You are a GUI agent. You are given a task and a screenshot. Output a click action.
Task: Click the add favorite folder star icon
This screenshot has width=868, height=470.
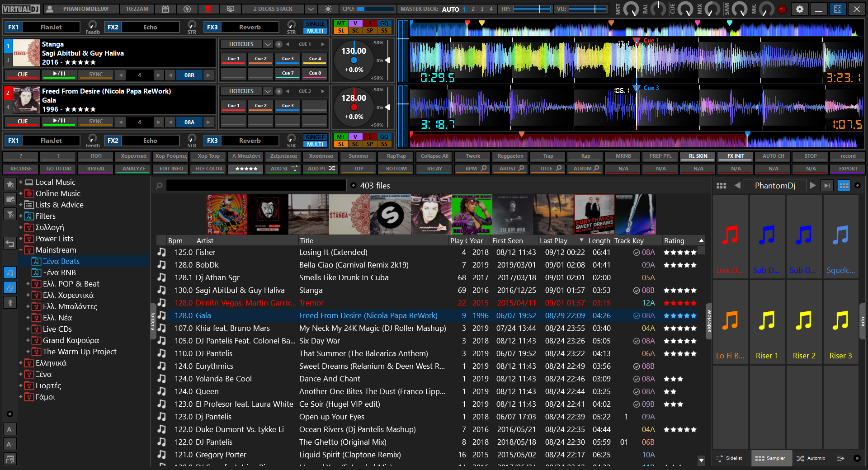(10, 184)
